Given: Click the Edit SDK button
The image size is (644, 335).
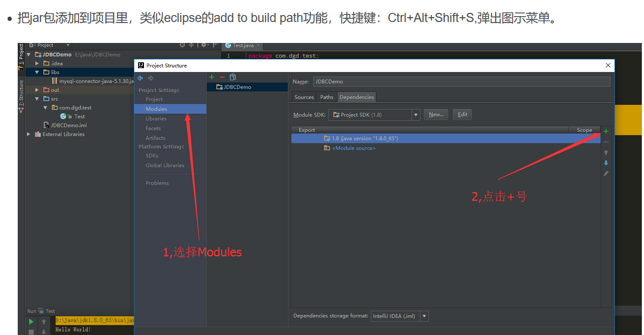Looking at the screenshot, I should (x=462, y=114).
